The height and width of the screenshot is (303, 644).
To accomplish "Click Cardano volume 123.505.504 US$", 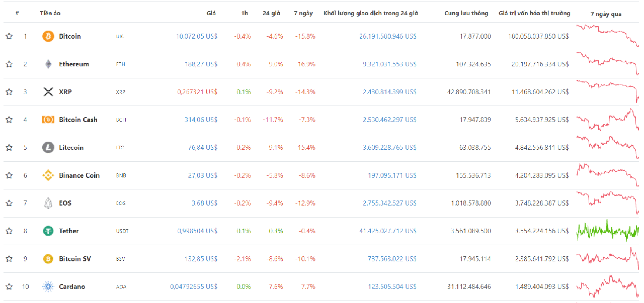I will (x=392, y=286).
